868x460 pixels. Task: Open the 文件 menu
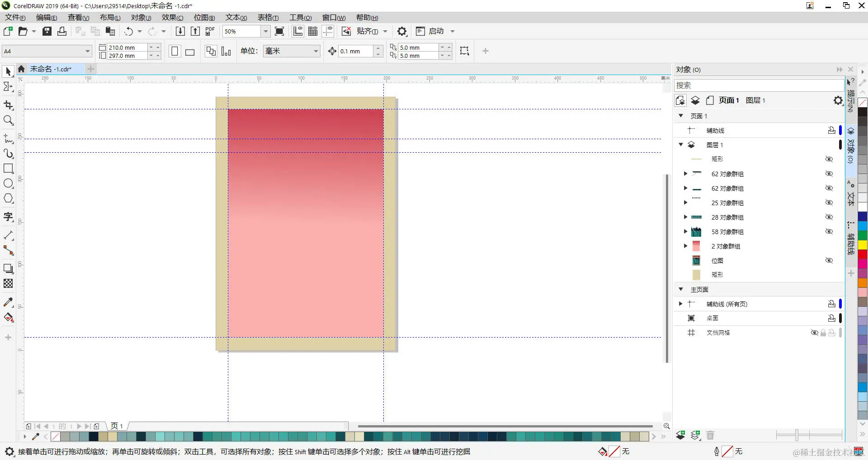pos(14,17)
